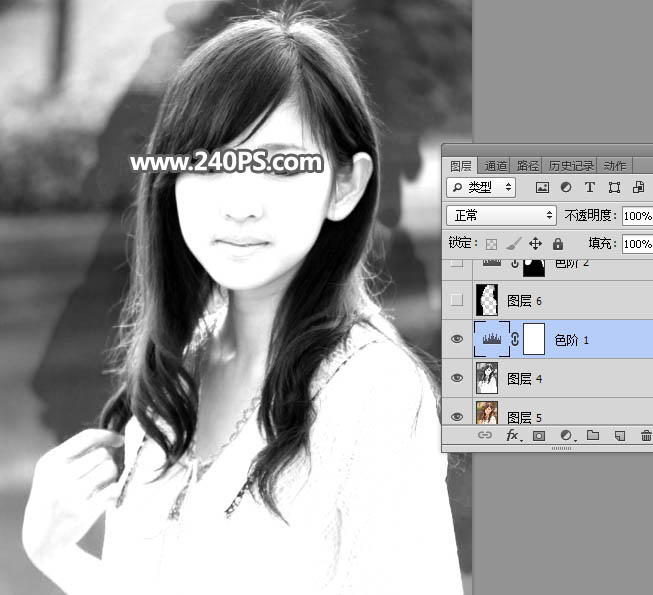653x595 pixels.
Task: Create new fill or adjustment layer
Action: point(567,436)
